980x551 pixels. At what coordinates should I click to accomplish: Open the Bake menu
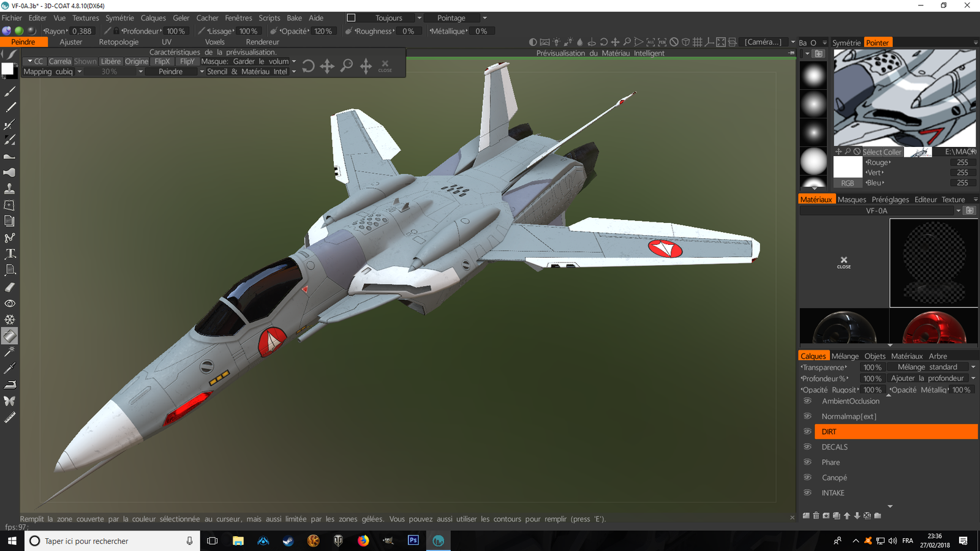(295, 18)
